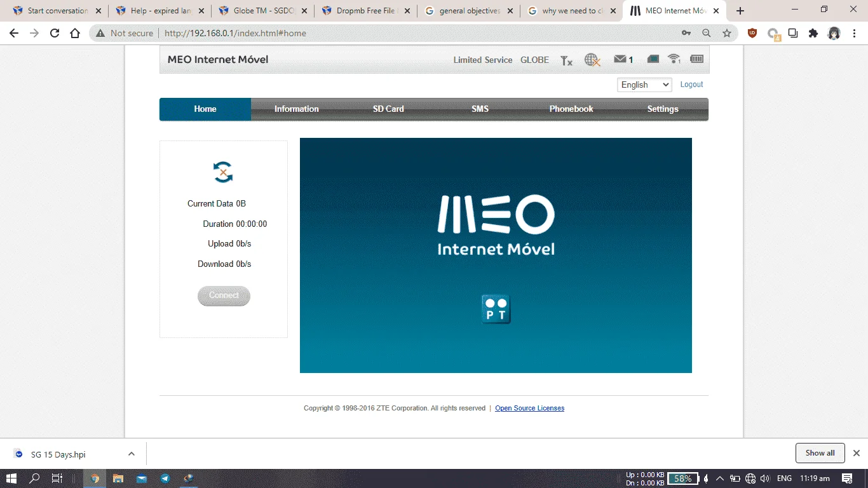Expand SG 15 Days.hpi download options
868x488 pixels.
click(x=132, y=454)
